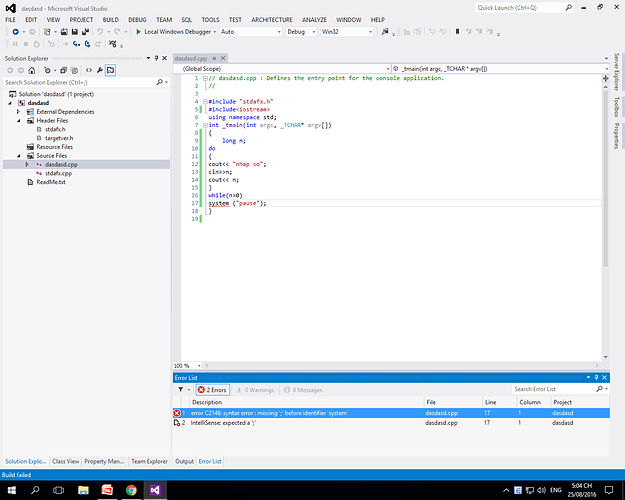Click the Windows Start button

[12, 490]
